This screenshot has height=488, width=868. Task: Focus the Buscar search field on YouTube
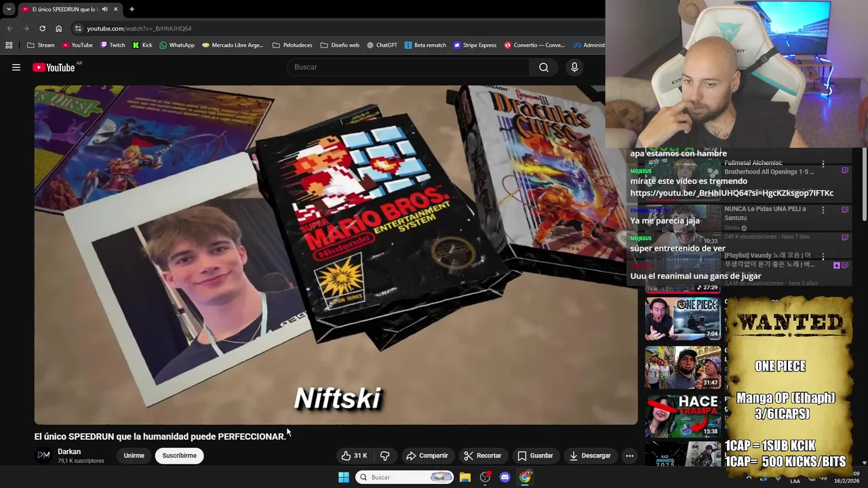pos(409,67)
